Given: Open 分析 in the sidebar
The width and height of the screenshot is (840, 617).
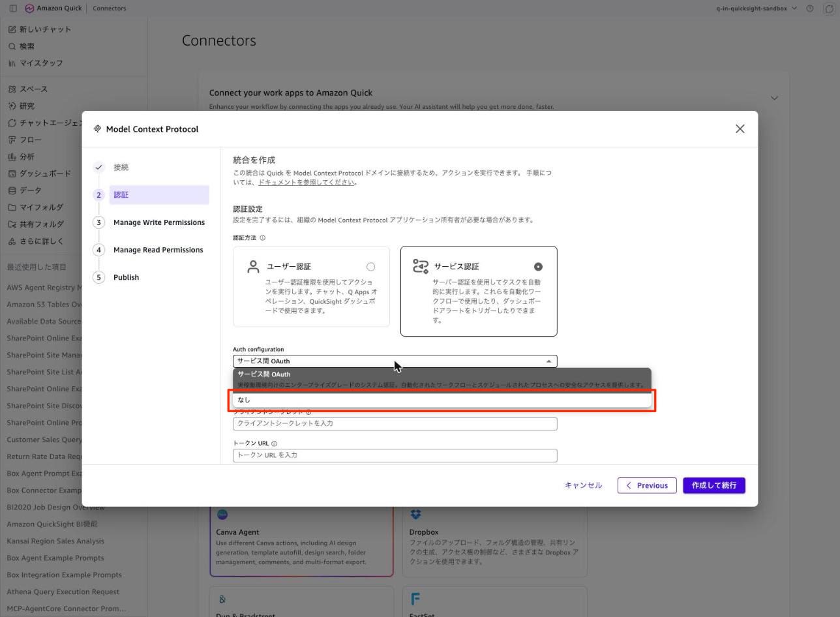Looking at the screenshot, I should click(26, 157).
